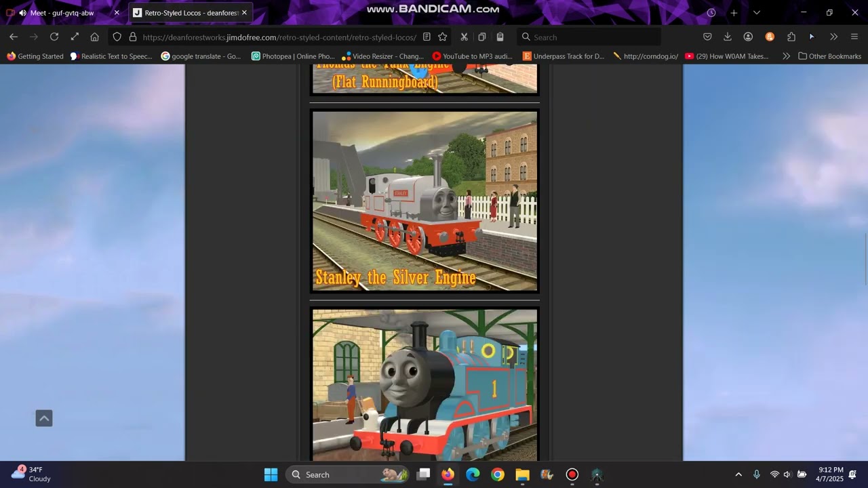The width and height of the screenshot is (868, 488).
Task: Toggle reader view for this page
Action: tap(427, 37)
